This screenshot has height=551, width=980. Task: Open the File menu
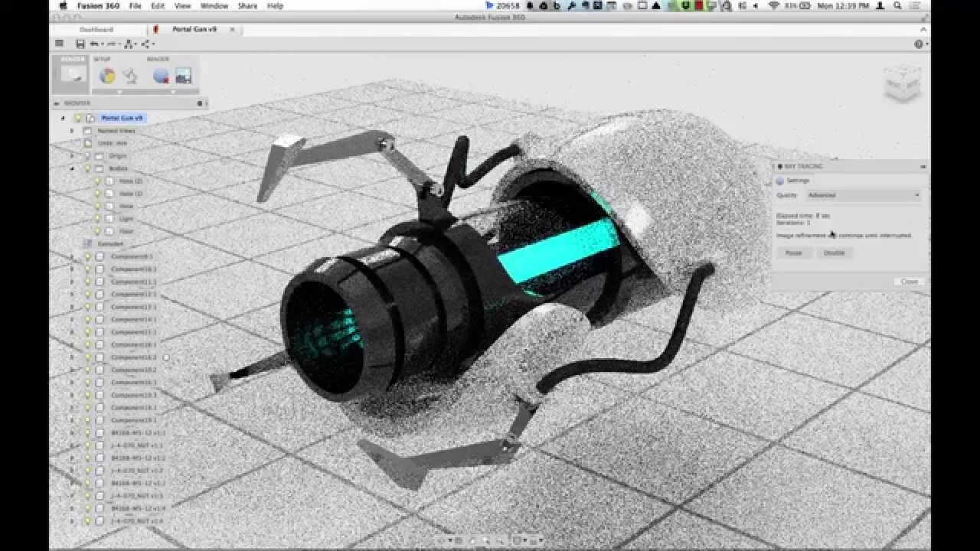(136, 5)
